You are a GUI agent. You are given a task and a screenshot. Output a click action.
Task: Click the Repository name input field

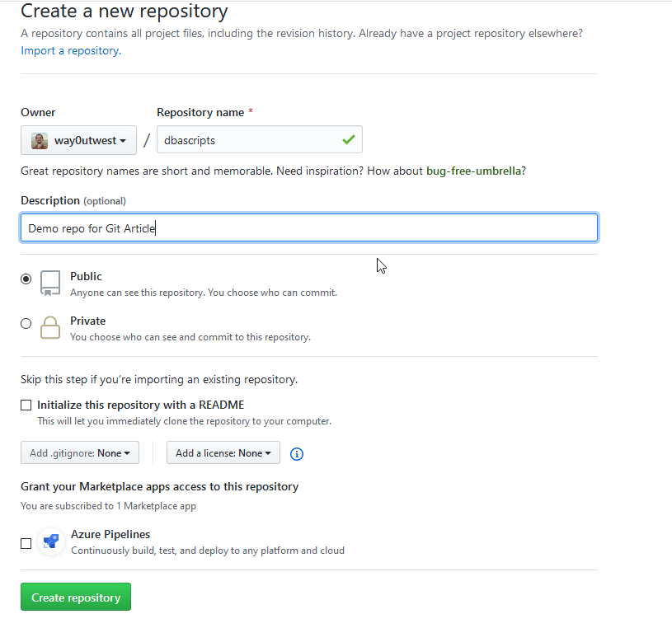247,140
